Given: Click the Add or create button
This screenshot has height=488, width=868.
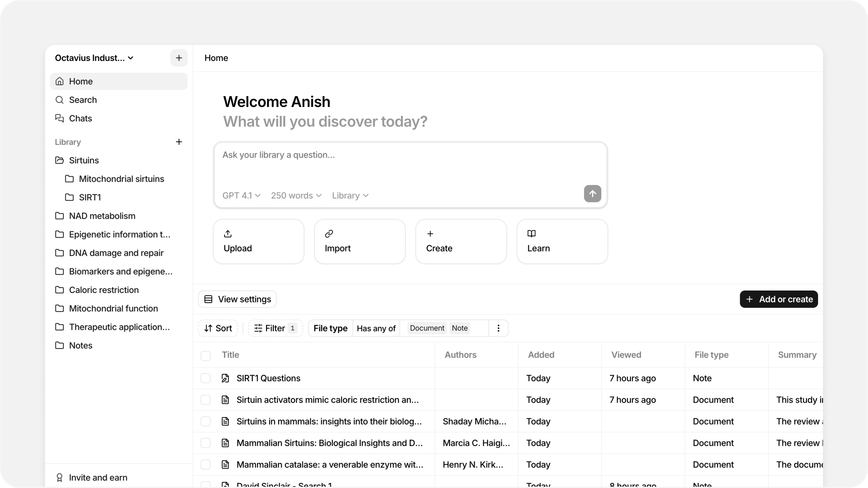Looking at the screenshot, I should [779, 299].
